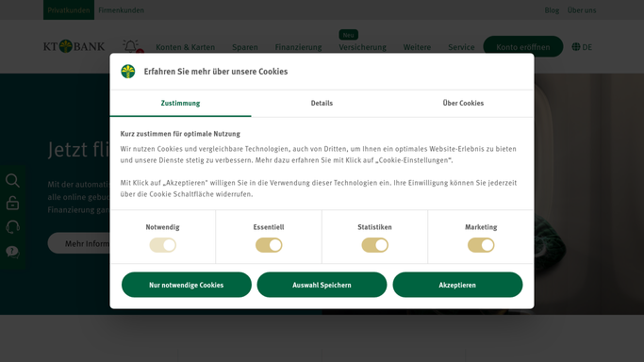644x362 pixels.
Task: Open the login padlock icon in sidebar
Action: click(12, 204)
